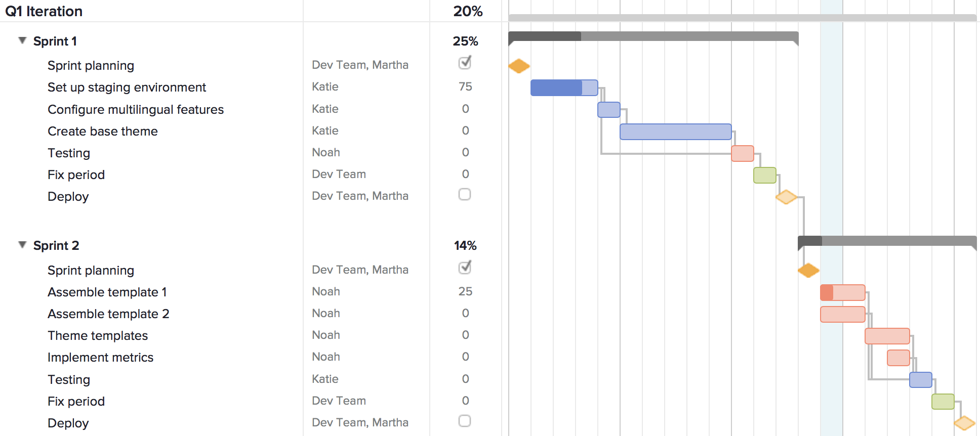Viewport: 980px width, 436px height.
Task: Uncheck the completed Sprint planning checkbox in Sprint 1
Action: pyautogui.click(x=465, y=64)
